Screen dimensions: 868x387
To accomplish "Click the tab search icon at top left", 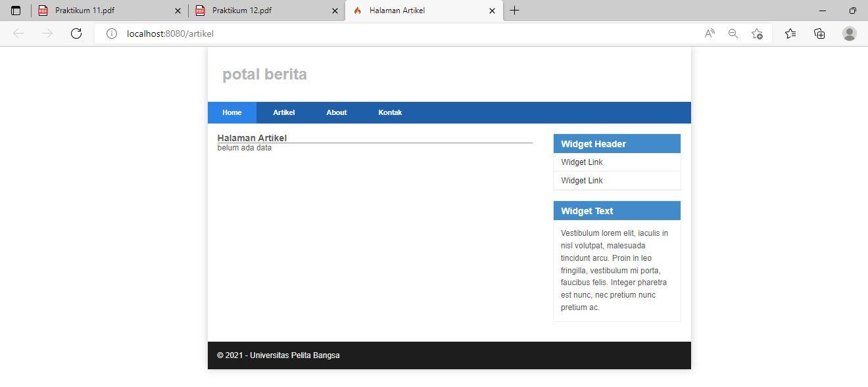I will click(15, 10).
